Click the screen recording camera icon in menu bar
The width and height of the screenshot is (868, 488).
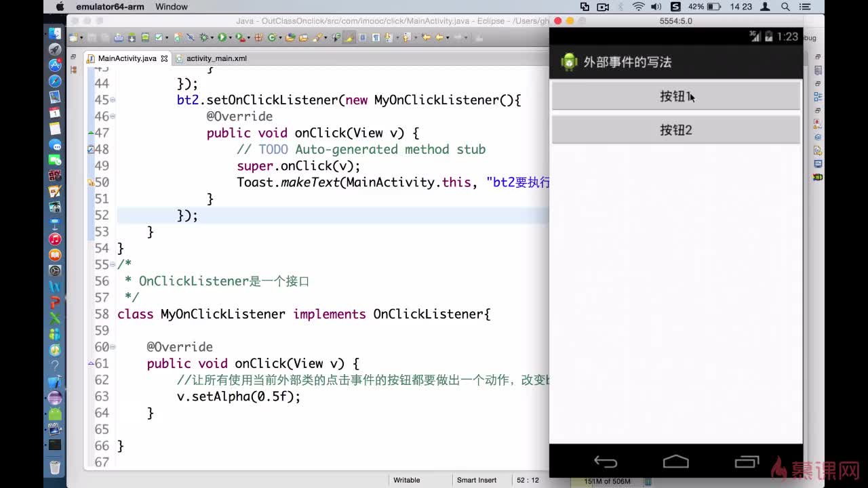click(x=603, y=7)
